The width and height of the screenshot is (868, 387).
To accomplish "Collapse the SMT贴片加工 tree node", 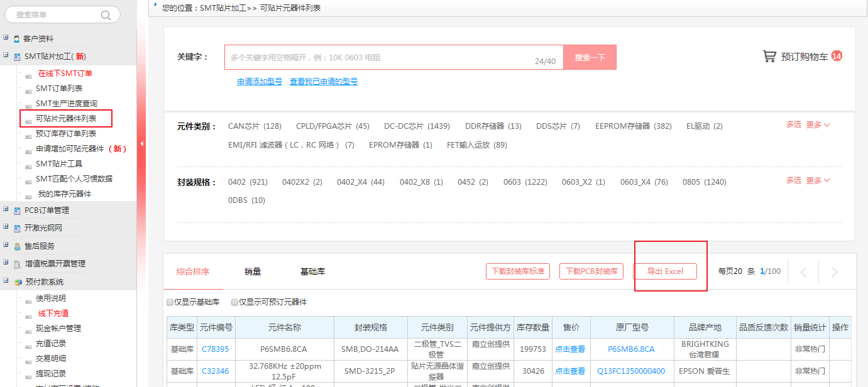I will point(6,56).
